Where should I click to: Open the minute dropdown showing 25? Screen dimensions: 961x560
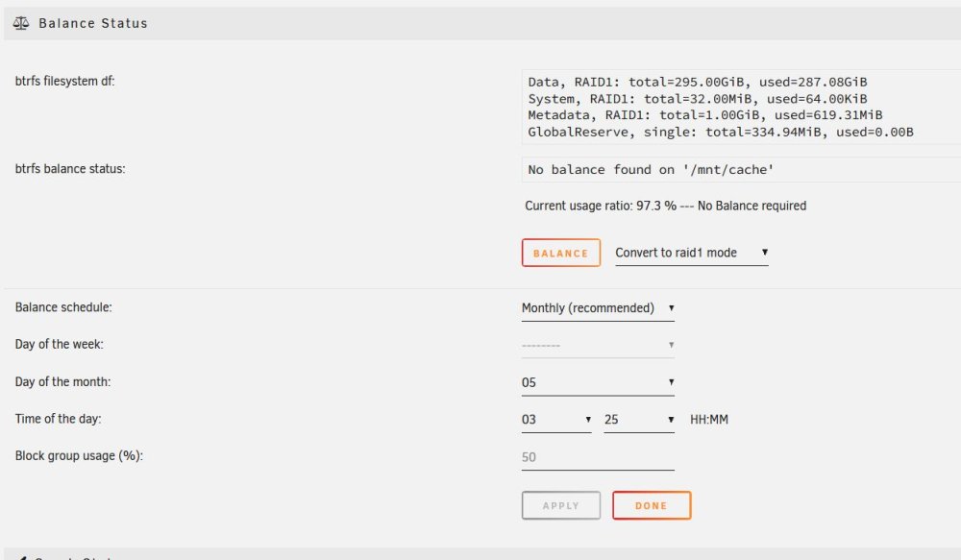(x=639, y=420)
